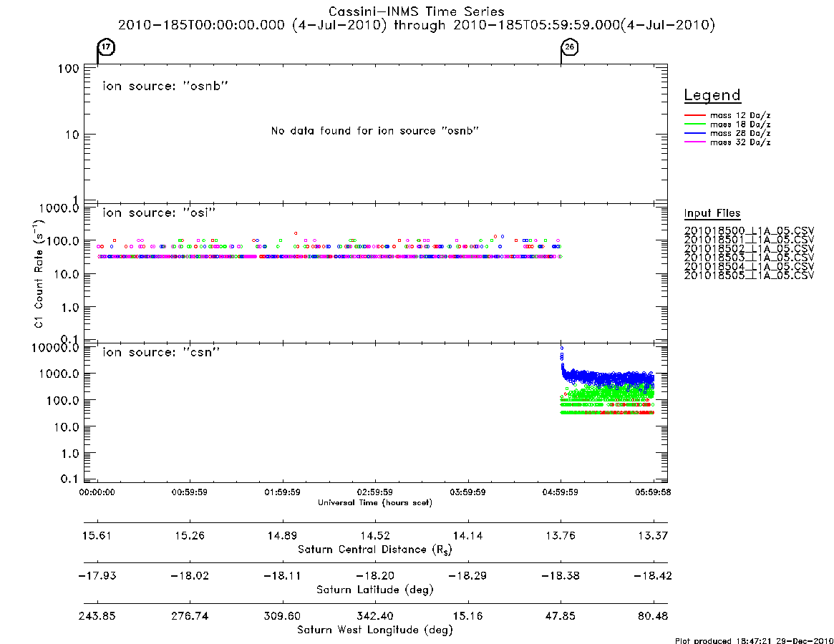Viewport: 834px width, 644px height.
Task: Click longitude value 243.85
Action: 97,616
